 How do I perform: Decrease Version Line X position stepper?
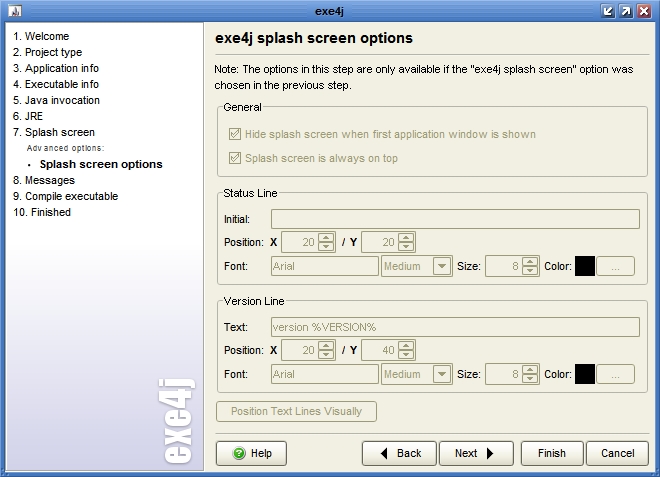coord(326,354)
